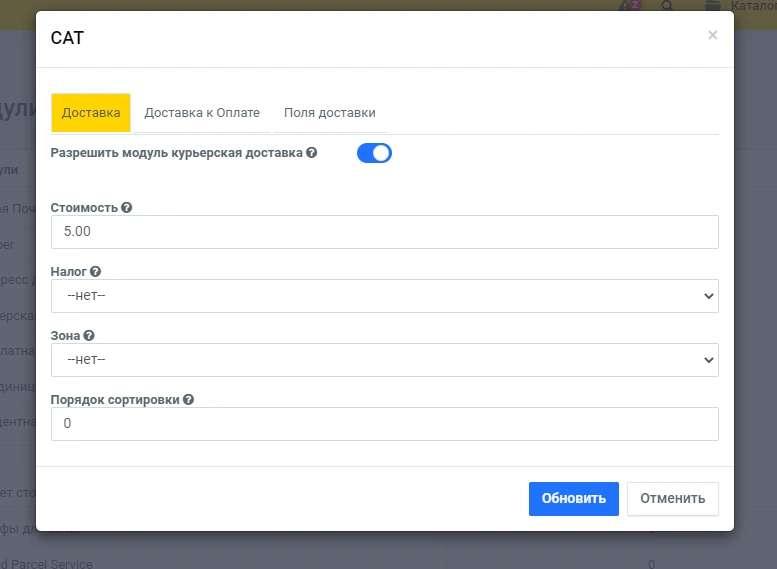
Task: Select the Поля доставки tab
Action: click(329, 113)
